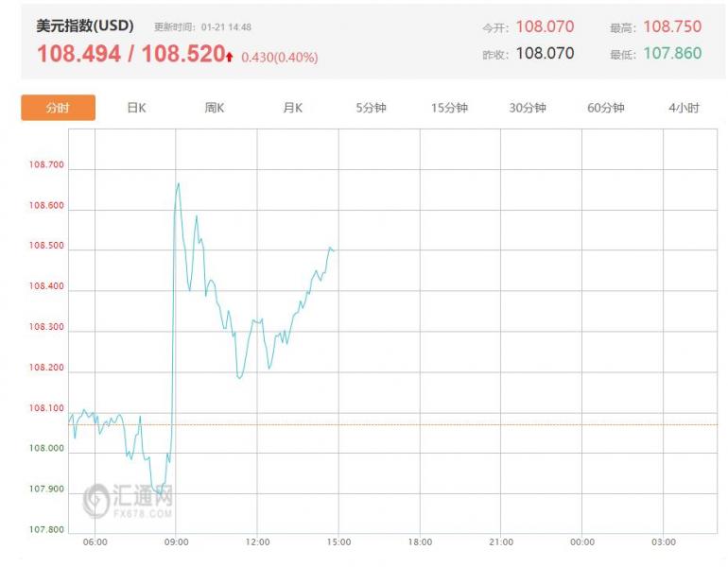The width and height of the screenshot is (728, 567).
Task: Click the orange dashed previous-close line
Action: click(x=473, y=424)
